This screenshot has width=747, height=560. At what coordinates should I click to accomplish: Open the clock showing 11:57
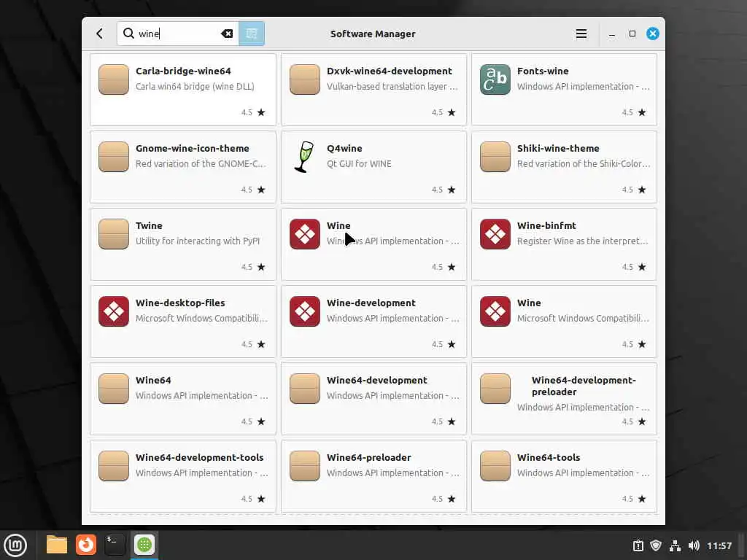point(719,545)
